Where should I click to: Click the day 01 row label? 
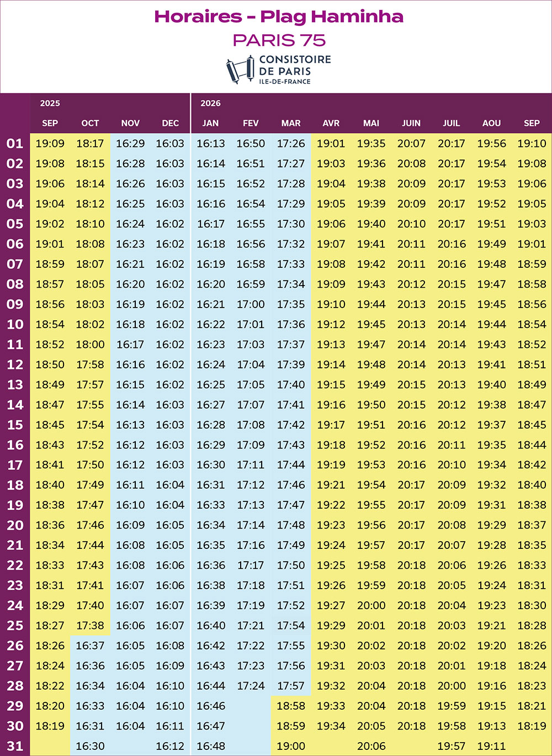pyautogui.click(x=15, y=144)
